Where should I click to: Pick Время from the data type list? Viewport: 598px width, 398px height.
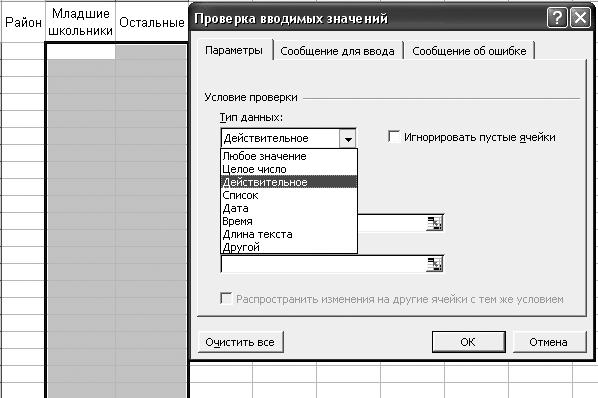289,221
